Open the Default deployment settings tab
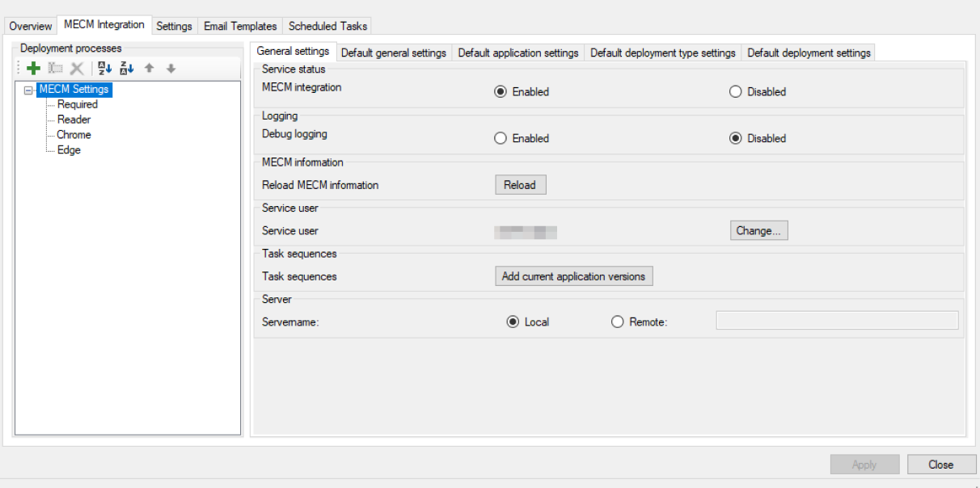 coord(809,53)
